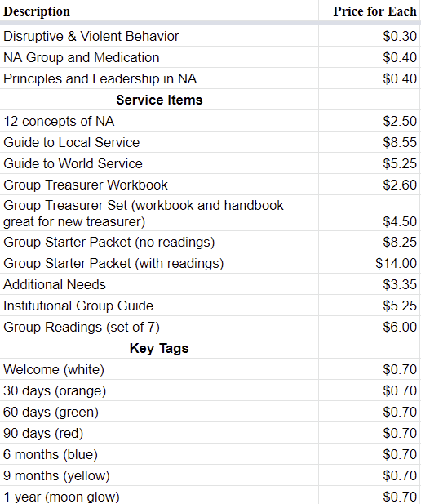This screenshot has height=504, width=421.
Task: Click the Key Tags section heading
Action: (x=159, y=349)
